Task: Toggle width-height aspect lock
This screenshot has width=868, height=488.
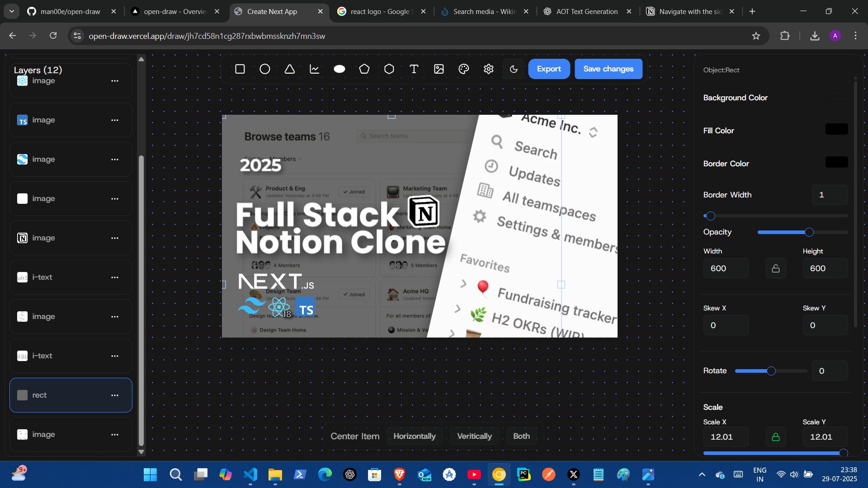Action: pyautogui.click(x=776, y=268)
